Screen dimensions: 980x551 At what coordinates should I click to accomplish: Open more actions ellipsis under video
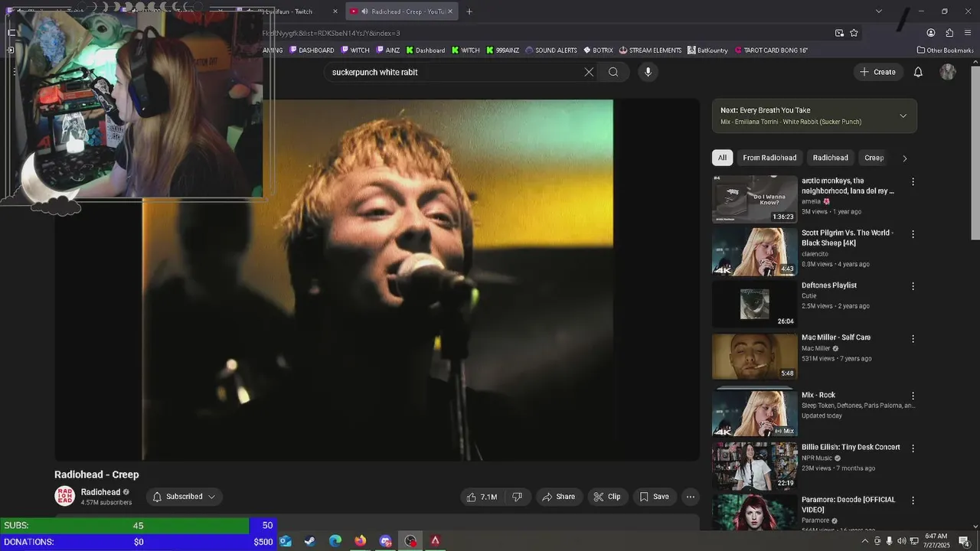click(691, 497)
